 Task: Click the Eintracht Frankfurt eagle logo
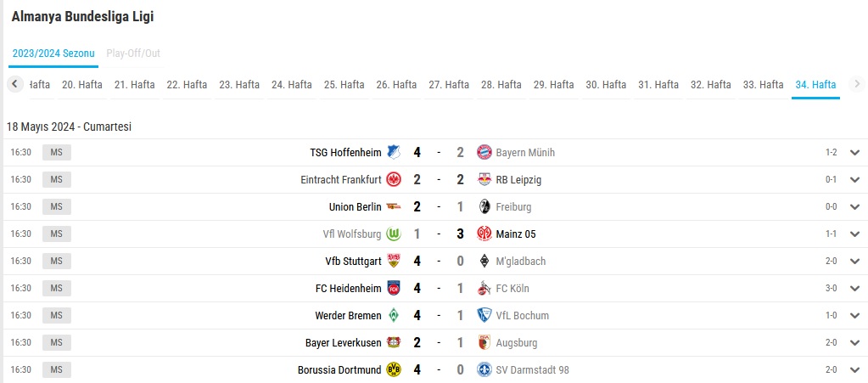[x=394, y=179]
